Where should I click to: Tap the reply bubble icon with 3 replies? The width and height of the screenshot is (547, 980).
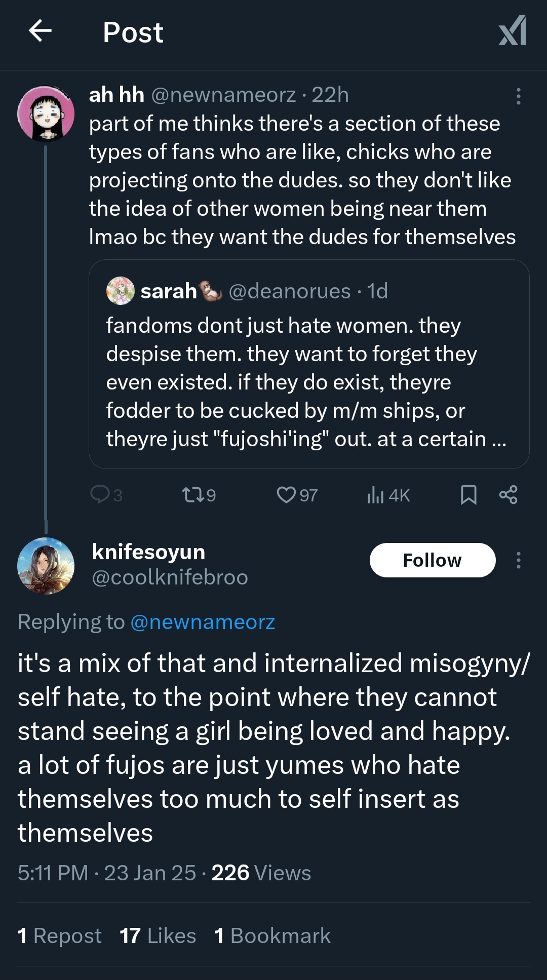pyautogui.click(x=100, y=494)
